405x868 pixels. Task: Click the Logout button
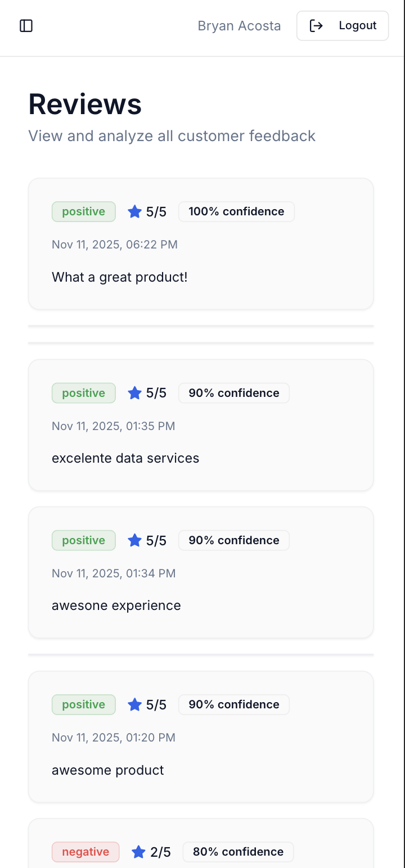pyautogui.click(x=343, y=26)
